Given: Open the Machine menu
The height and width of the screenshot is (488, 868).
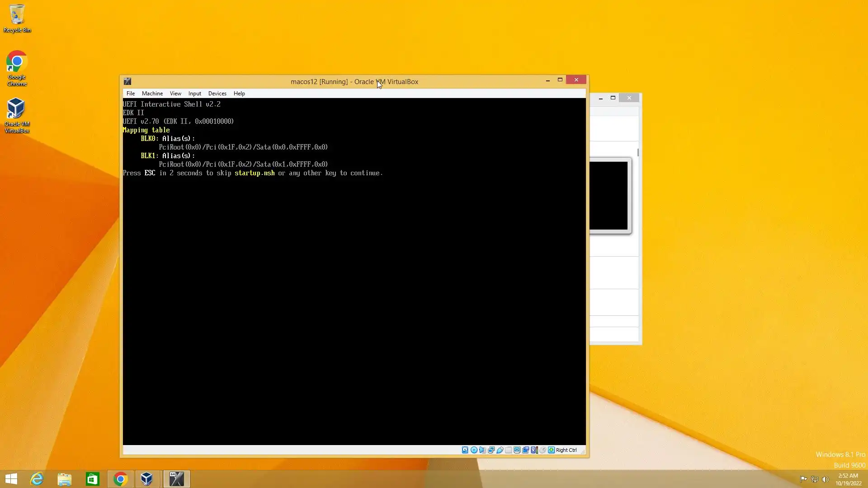Looking at the screenshot, I should (x=152, y=94).
